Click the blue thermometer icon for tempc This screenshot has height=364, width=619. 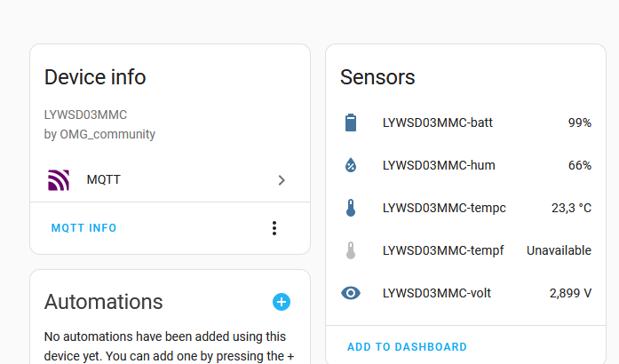click(351, 208)
